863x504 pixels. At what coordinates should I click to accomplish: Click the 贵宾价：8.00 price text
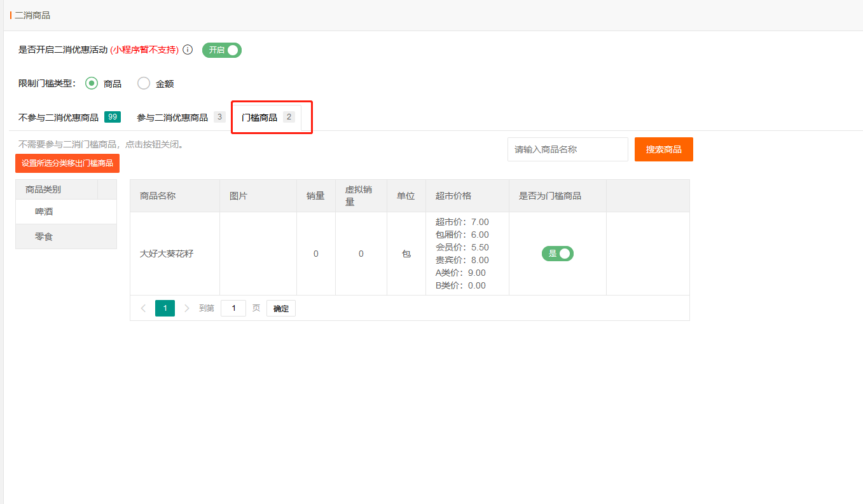click(x=462, y=260)
